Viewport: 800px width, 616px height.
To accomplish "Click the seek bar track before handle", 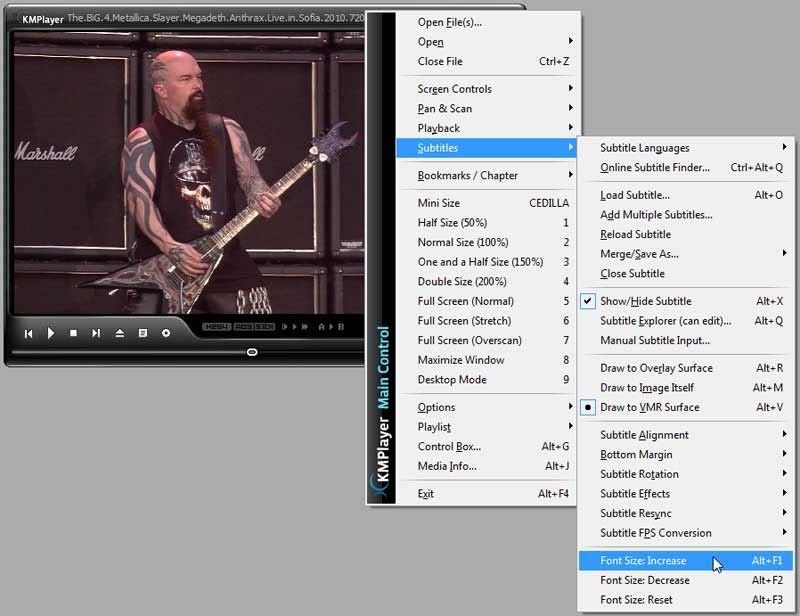I will [129, 352].
